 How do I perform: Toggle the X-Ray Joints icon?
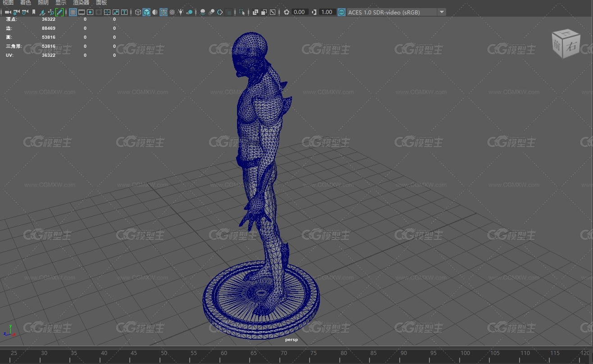click(x=272, y=12)
